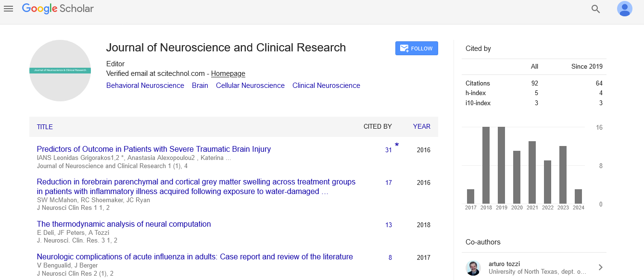Browse the Cellular Neuroscience label
The image size is (644, 280).
click(x=250, y=85)
